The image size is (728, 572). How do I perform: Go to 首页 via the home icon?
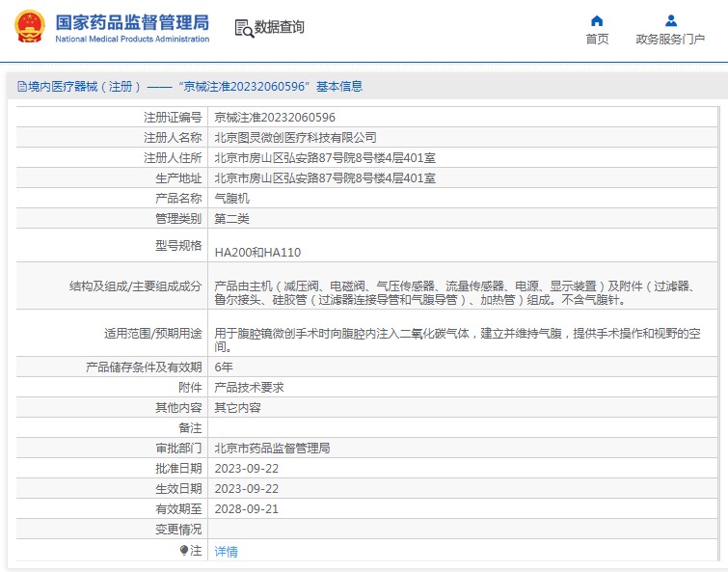click(597, 21)
